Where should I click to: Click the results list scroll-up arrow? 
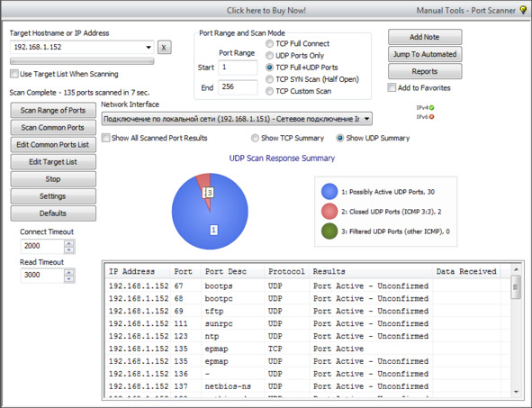[516, 269]
